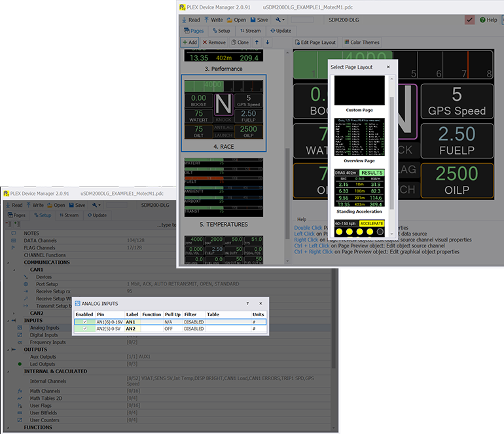The width and height of the screenshot is (504, 434).
Task: Click Write in the Setup window toolbar
Action: 35,205
